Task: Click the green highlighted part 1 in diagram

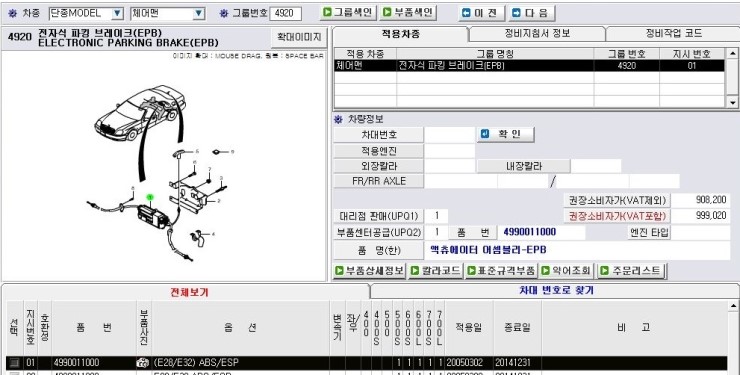Action: click(x=150, y=197)
